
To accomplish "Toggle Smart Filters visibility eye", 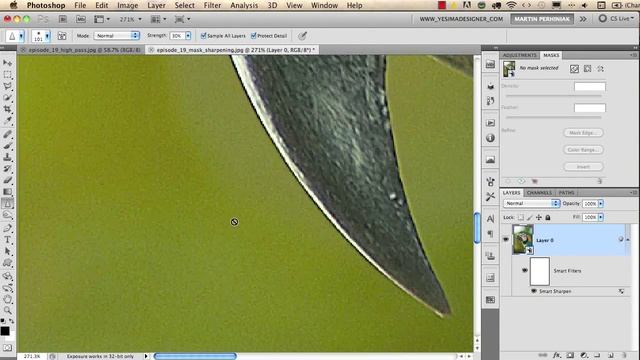I will 524,270.
